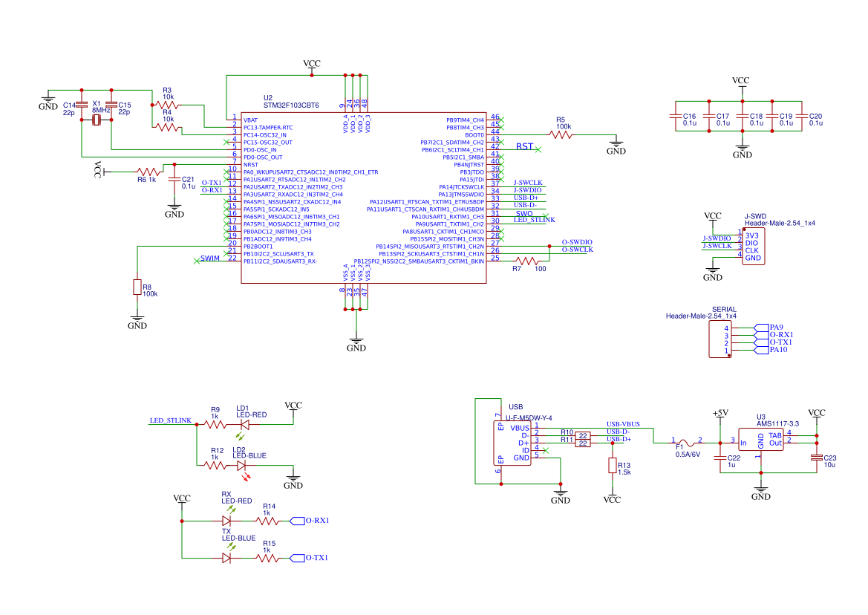Pick the R8 100k resistor symbol
Image resolution: width=868 pixels, height=615 pixels.
(x=137, y=287)
